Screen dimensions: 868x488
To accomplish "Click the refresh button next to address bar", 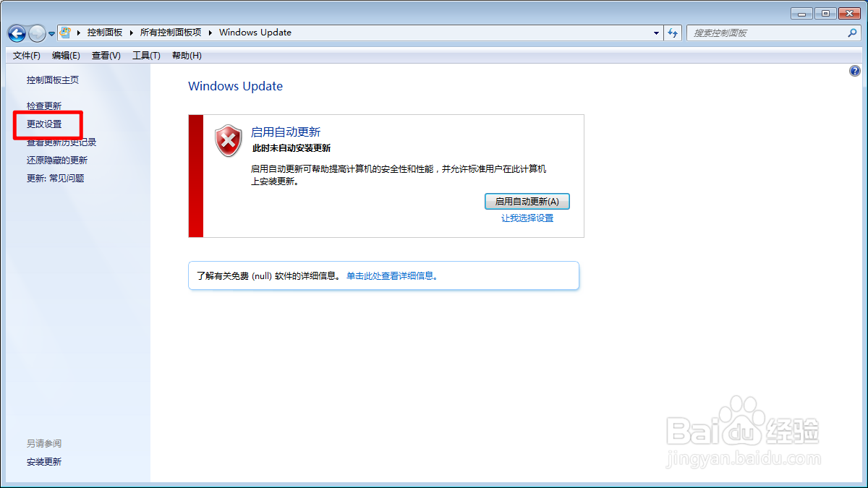I will [673, 33].
